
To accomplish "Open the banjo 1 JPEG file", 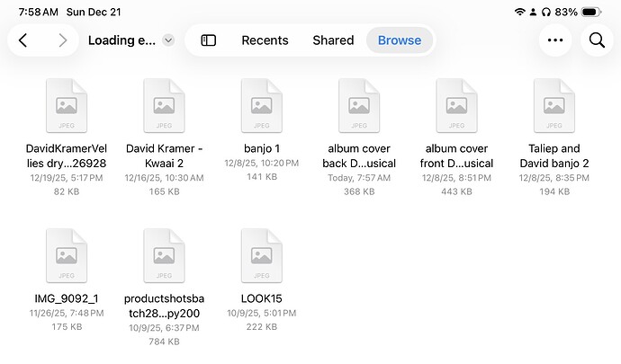I will pyautogui.click(x=262, y=106).
